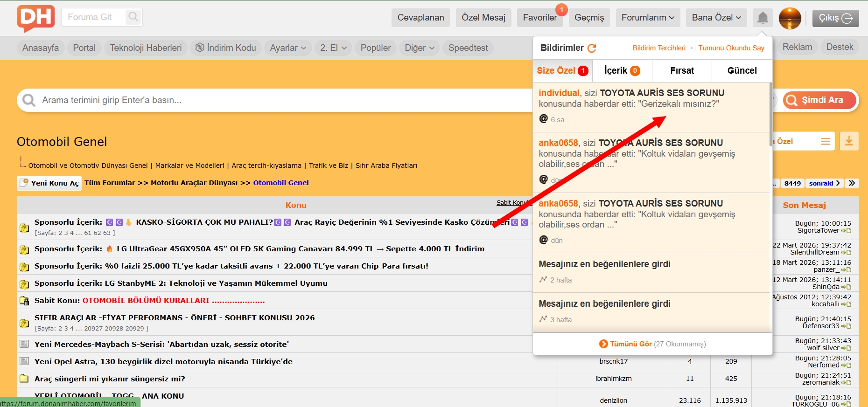Click the download arrow icon button
This screenshot has height=407, width=868.
pyautogui.click(x=849, y=141)
